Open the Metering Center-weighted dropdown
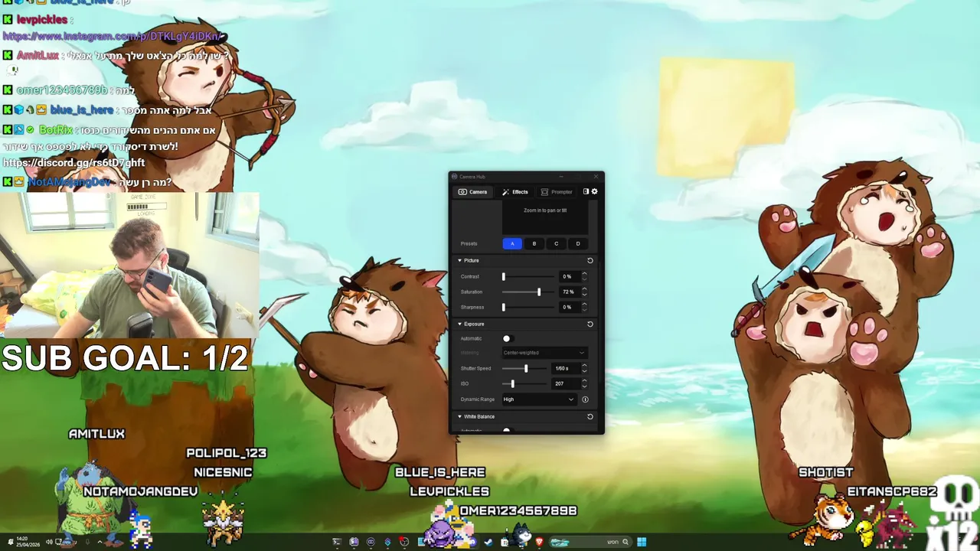Viewport: 980px width, 551px height. [x=544, y=353]
